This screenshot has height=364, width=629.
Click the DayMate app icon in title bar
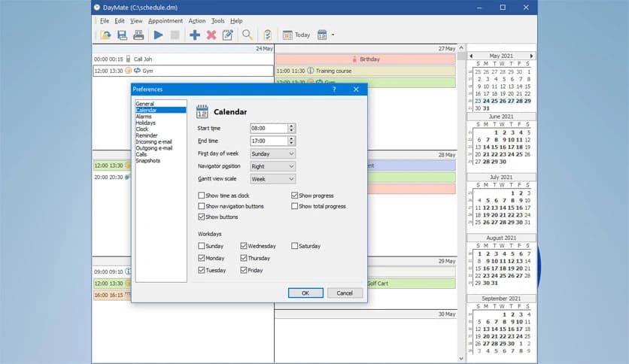coord(96,8)
